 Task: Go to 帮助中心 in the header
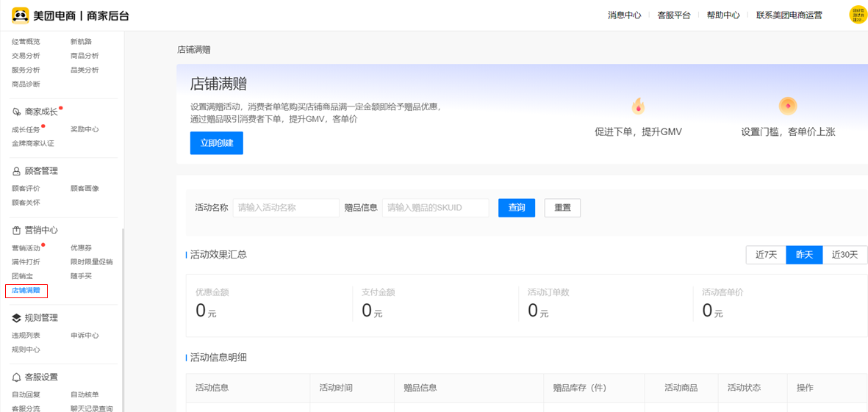coord(723,15)
